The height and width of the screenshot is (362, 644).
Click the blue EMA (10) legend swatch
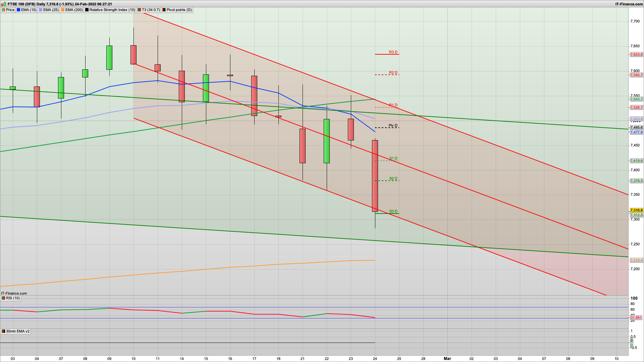(x=18, y=10)
